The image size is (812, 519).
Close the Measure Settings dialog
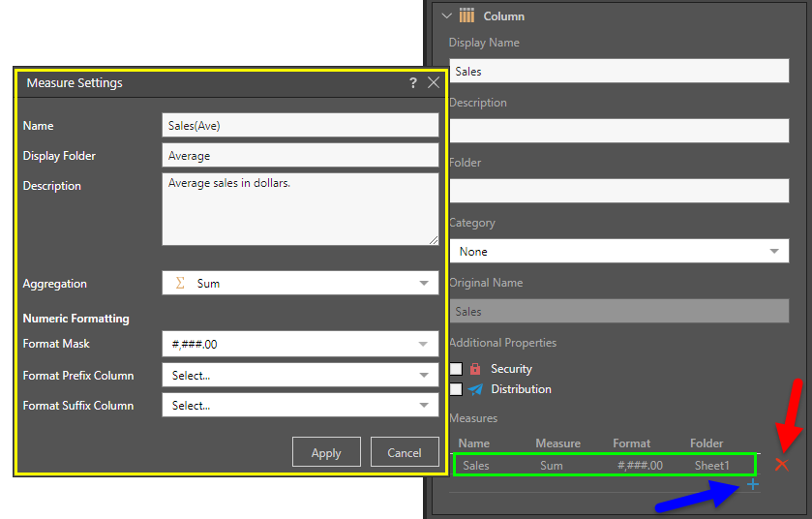click(434, 83)
